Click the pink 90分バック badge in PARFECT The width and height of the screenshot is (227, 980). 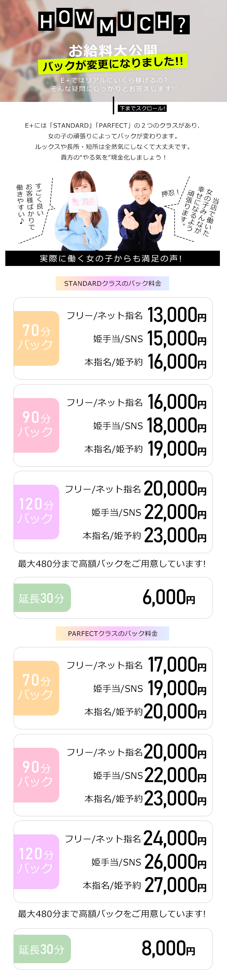coord(36,775)
